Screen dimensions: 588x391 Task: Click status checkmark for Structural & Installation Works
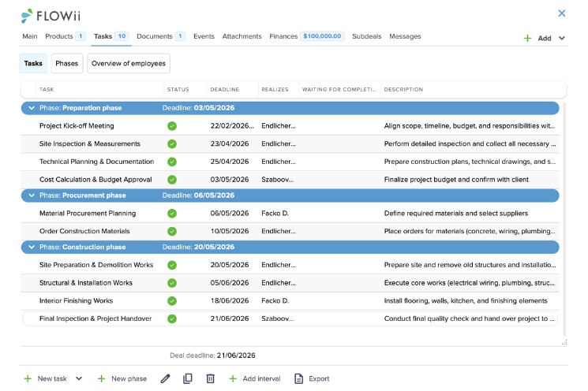(x=172, y=283)
